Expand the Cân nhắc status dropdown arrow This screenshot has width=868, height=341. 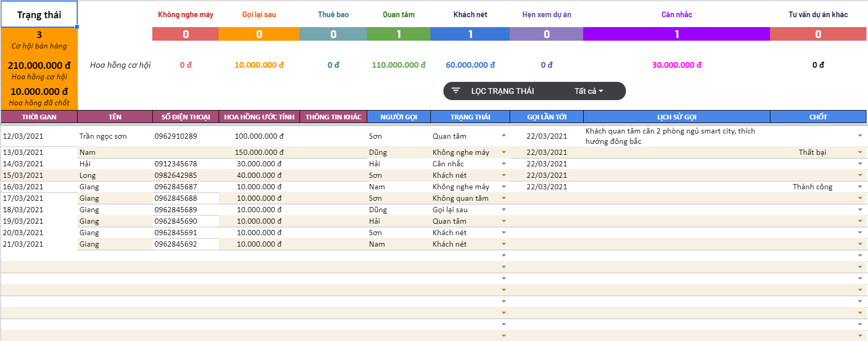[503, 164]
